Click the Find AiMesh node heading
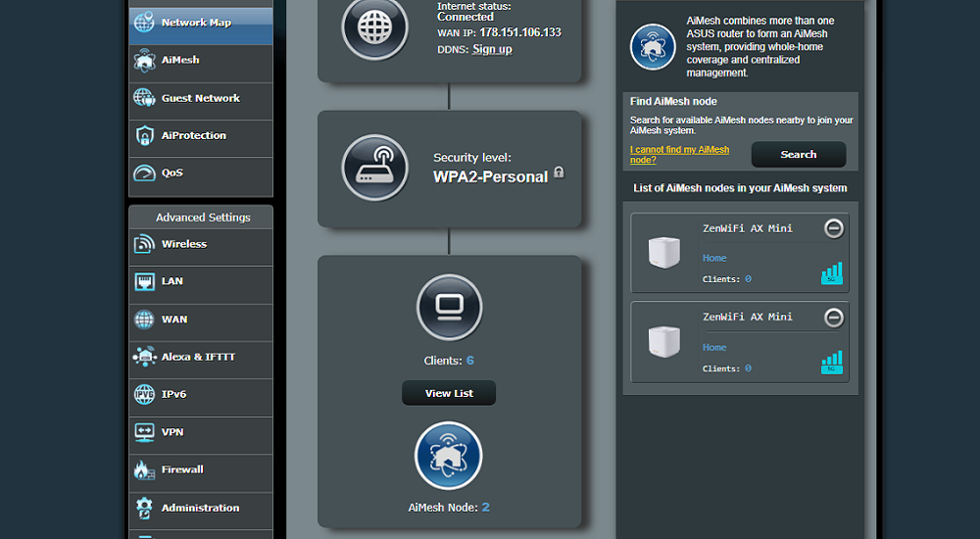980x539 pixels. point(674,101)
